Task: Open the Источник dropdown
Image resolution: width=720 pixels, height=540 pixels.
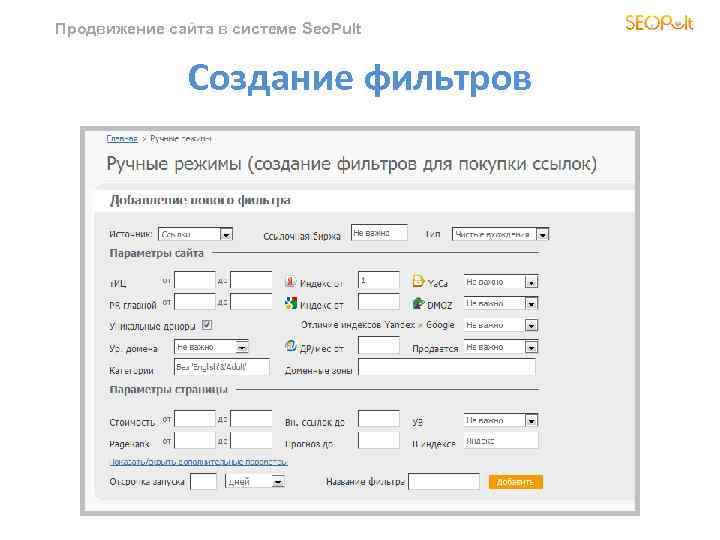Action: click(x=195, y=234)
